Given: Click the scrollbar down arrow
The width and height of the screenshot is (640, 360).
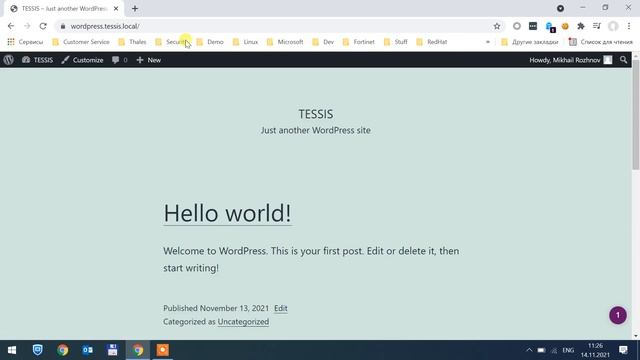Looking at the screenshot, I should click(x=636, y=336).
